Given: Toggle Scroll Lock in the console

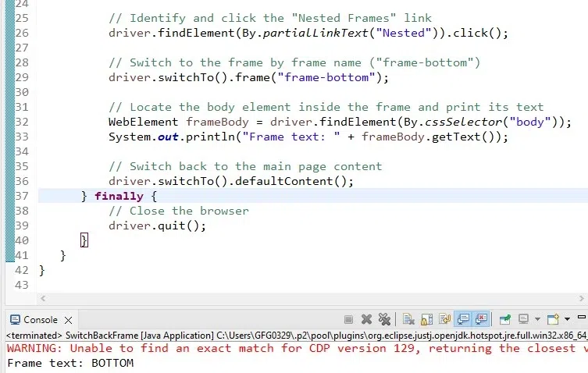Looking at the screenshot, I should point(426,319).
